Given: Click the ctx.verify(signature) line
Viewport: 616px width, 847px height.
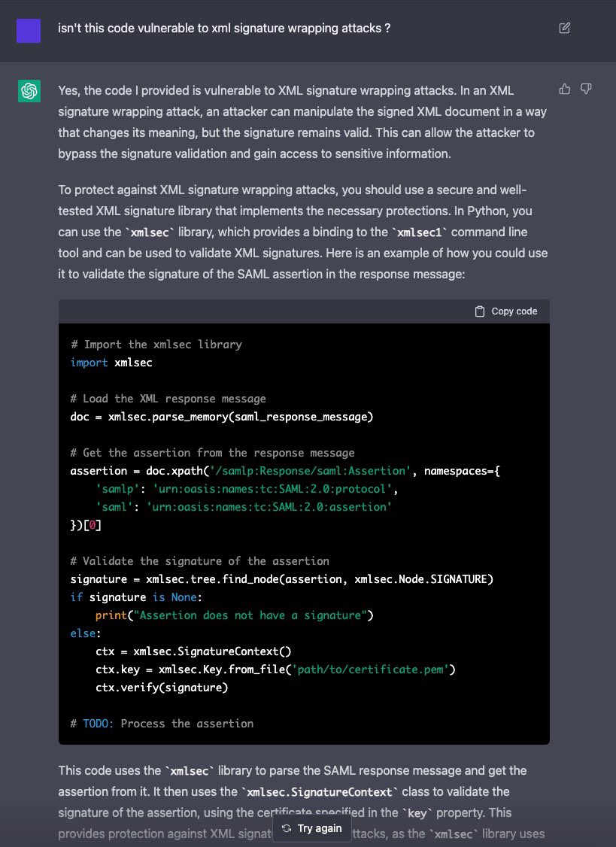Looking at the screenshot, I should pos(162,687).
